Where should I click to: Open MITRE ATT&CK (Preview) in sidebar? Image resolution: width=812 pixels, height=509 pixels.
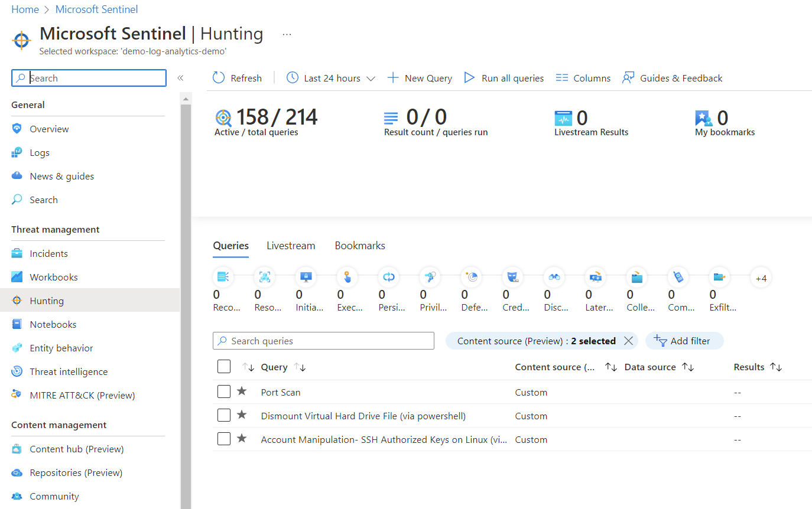[82, 396]
